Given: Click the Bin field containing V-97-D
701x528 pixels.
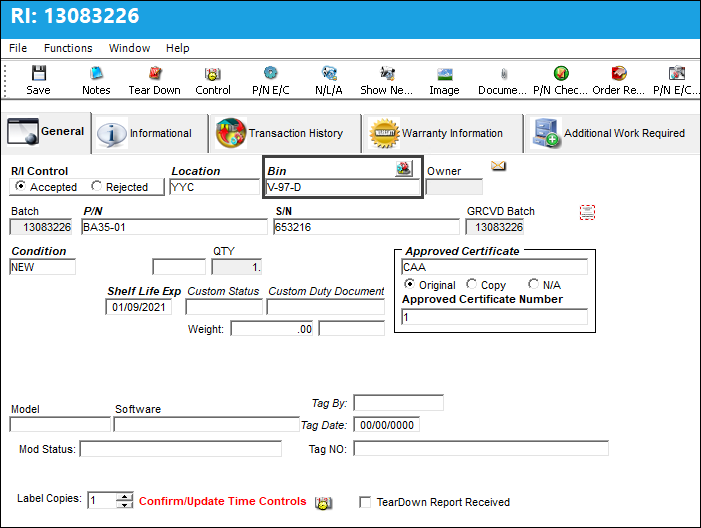Looking at the screenshot, I should click(343, 187).
